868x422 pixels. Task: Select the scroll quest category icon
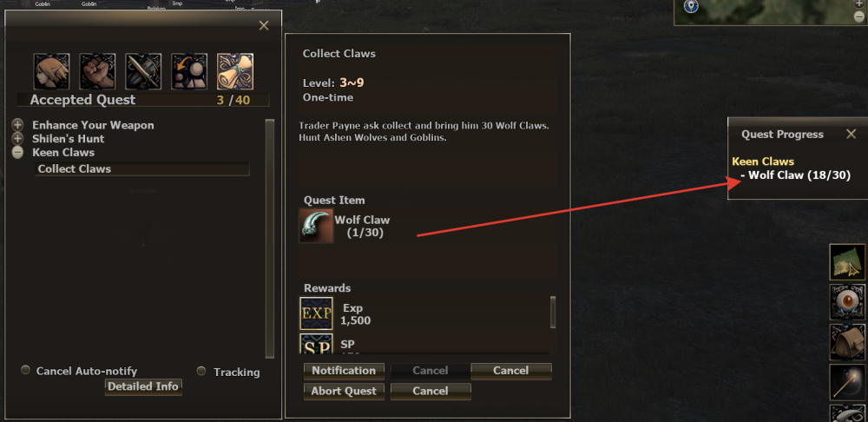(x=235, y=71)
